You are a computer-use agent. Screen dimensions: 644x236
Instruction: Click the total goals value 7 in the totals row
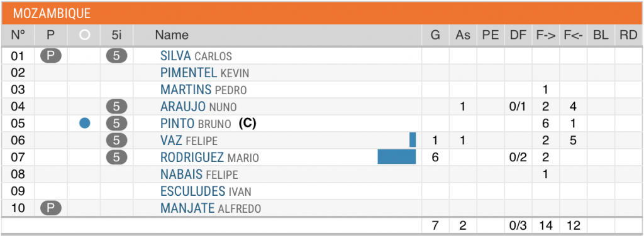(x=435, y=225)
